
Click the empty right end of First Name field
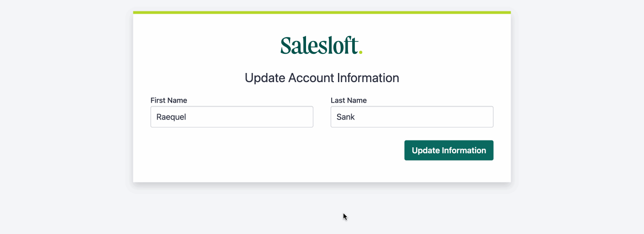point(292,117)
